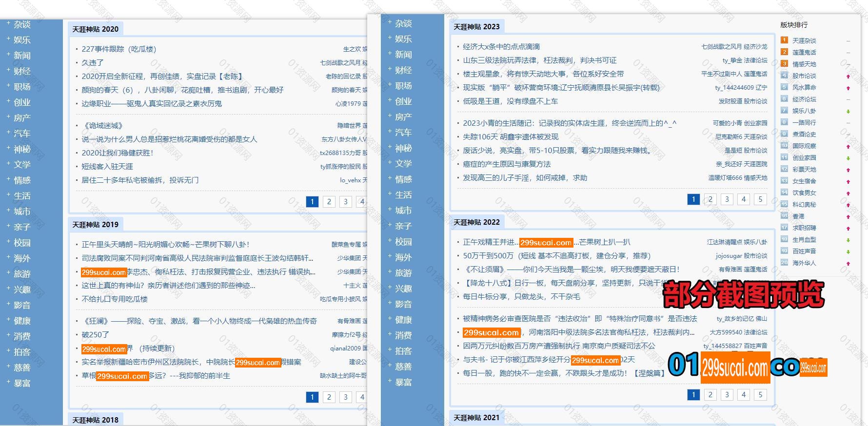Screen dimensions: 868x426
Task: Go to page 3 of 天涯神贴 2019
Action: (x=346, y=397)
